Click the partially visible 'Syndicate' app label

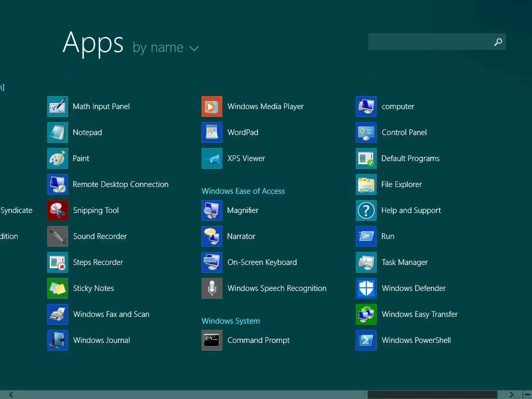16,210
